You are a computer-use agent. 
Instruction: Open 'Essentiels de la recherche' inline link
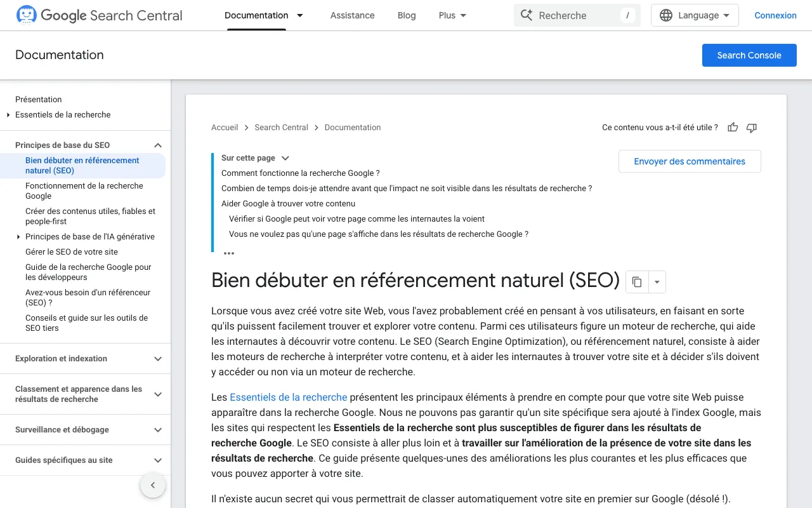(289, 398)
